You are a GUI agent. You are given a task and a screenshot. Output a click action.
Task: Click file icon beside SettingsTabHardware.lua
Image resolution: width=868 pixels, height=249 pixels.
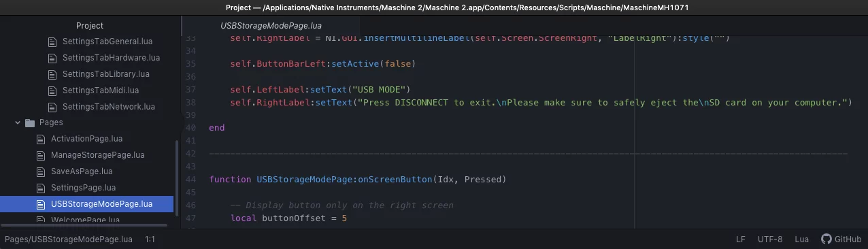[x=53, y=58]
